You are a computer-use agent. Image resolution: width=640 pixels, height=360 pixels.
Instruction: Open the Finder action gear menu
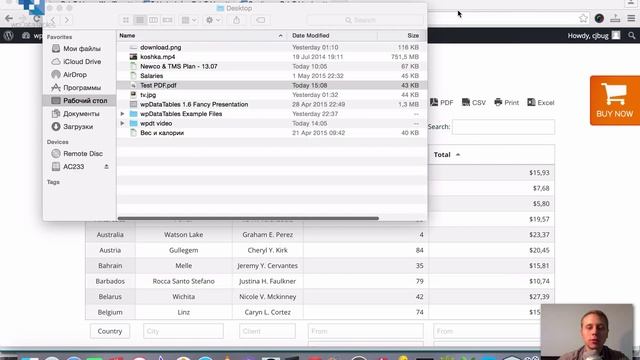pos(213,20)
